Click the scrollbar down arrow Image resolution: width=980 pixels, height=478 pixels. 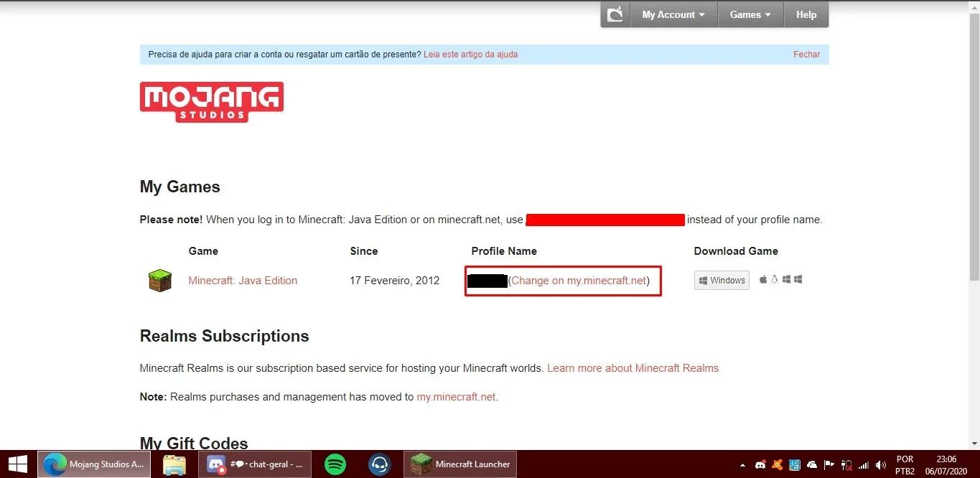[x=974, y=443]
